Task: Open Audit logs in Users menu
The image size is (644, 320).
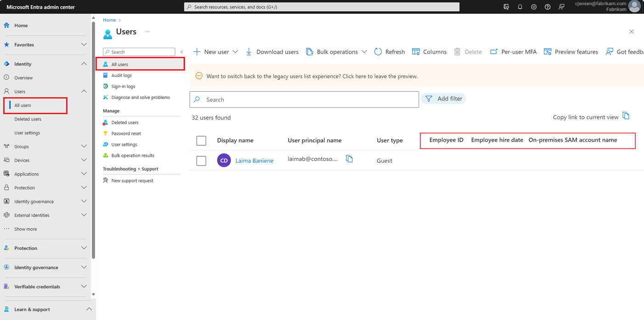Action: [x=121, y=75]
